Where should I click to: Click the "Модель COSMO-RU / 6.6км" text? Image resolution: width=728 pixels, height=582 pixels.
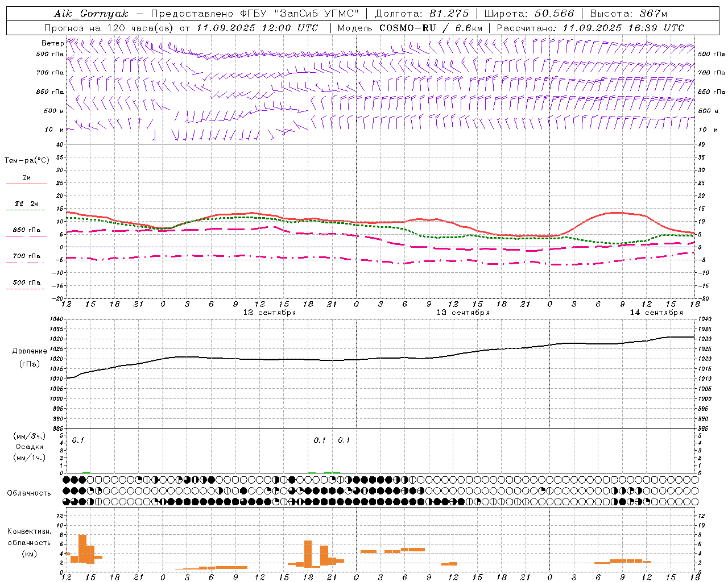410,28
